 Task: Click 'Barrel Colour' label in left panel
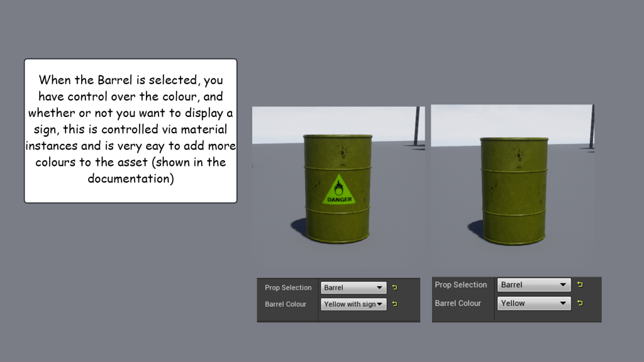286,304
